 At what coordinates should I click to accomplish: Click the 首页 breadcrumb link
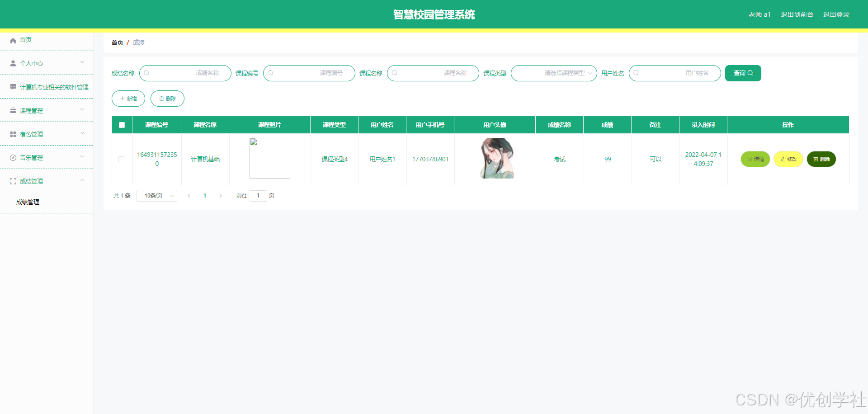[x=117, y=42]
